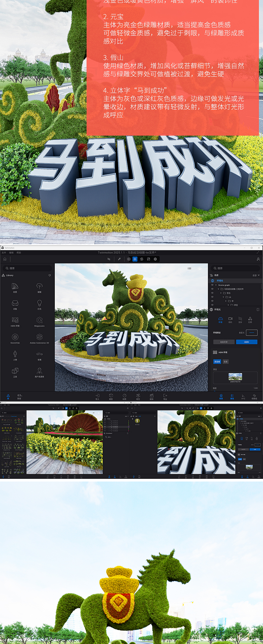Click the back arrow in large window toolbar
Viewport: 263px width, 644px height.
click(x=128, y=259)
